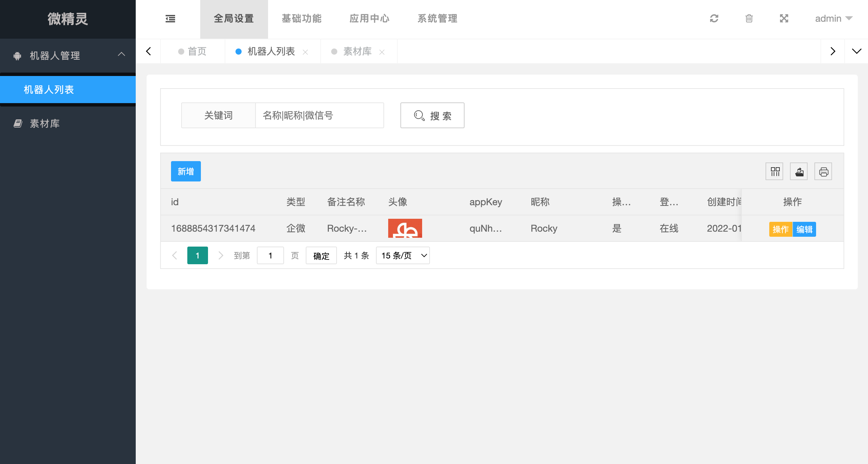Open the tab options down chevron

pos(856,52)
